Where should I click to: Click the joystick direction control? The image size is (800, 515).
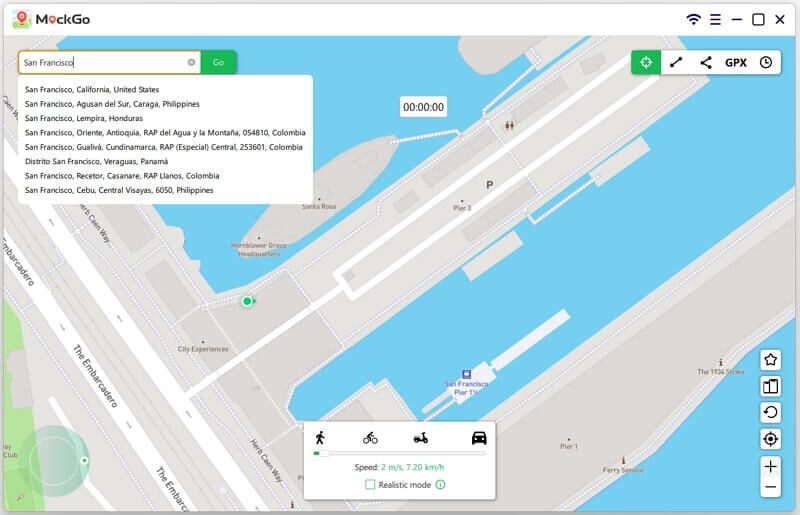[x=55, y=460]
